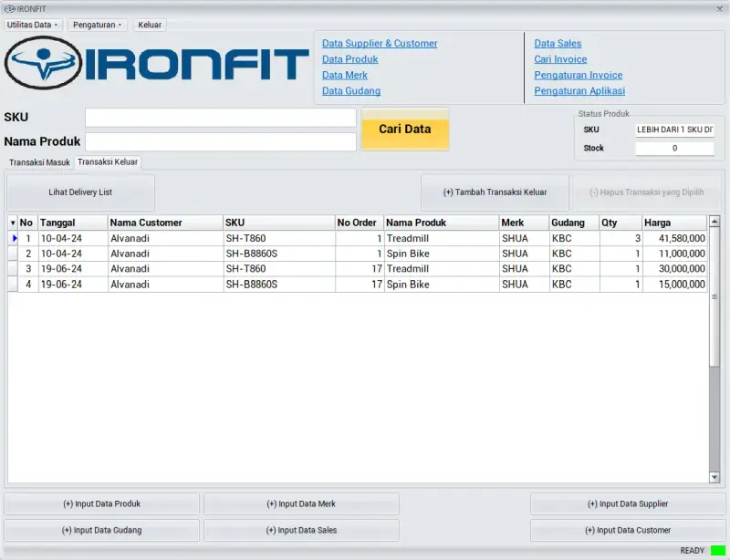This screenshot has width=730, height=560.
Task: Sort by the Tanggal column header
Action: point(73,223)
